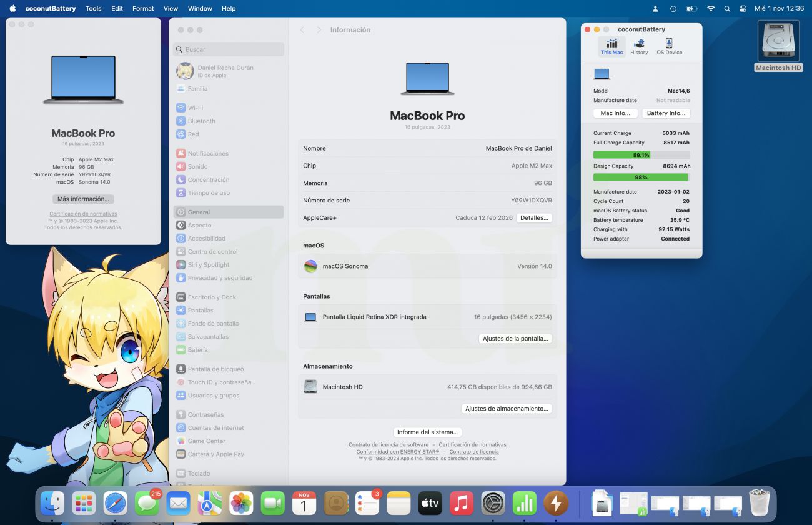Image resolution: width=812 pixels, height=525 pixels.
Task: Select Tiempo de uso in the sidebar
Action: (x=229, y=192)
